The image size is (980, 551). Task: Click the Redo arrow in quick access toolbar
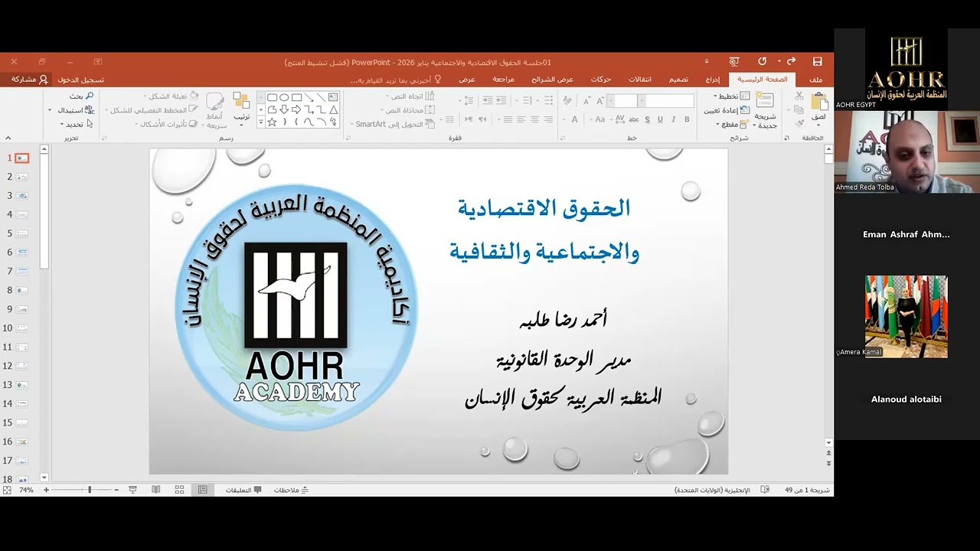[792, 61]
